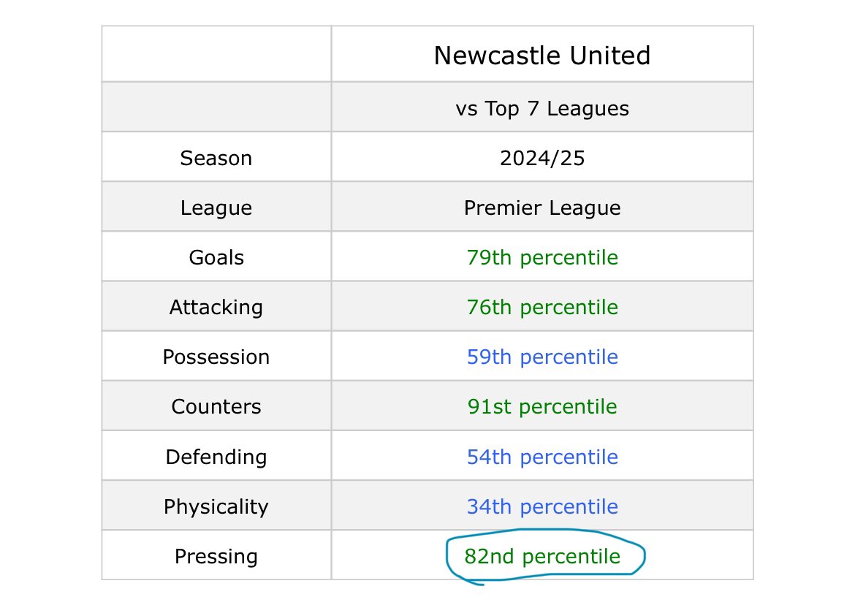Select the vs Top 7 Leagues text

542,108
